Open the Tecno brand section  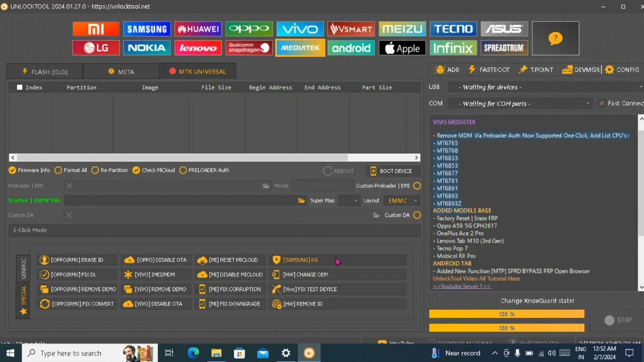(453, 29)
